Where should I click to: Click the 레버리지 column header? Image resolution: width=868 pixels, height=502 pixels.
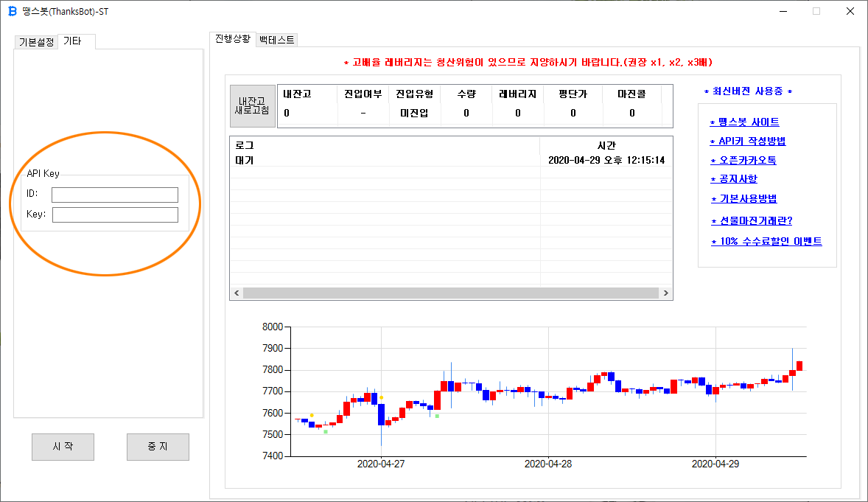pyautogui.click(x=517, y=94)
